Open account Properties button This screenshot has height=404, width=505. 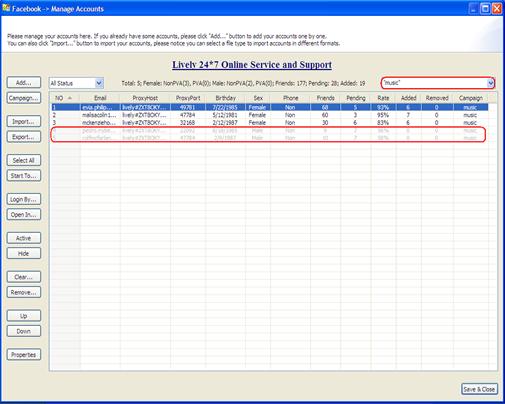coord(24,355)
